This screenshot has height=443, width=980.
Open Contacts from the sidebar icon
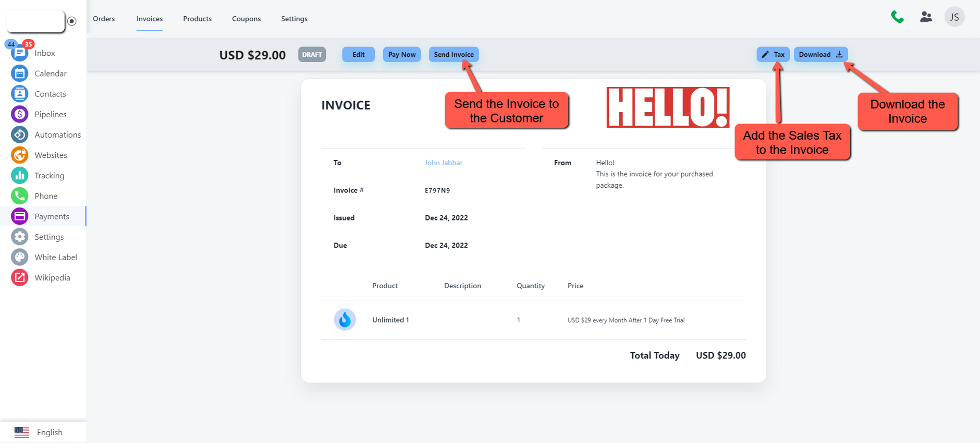(20, 94)
